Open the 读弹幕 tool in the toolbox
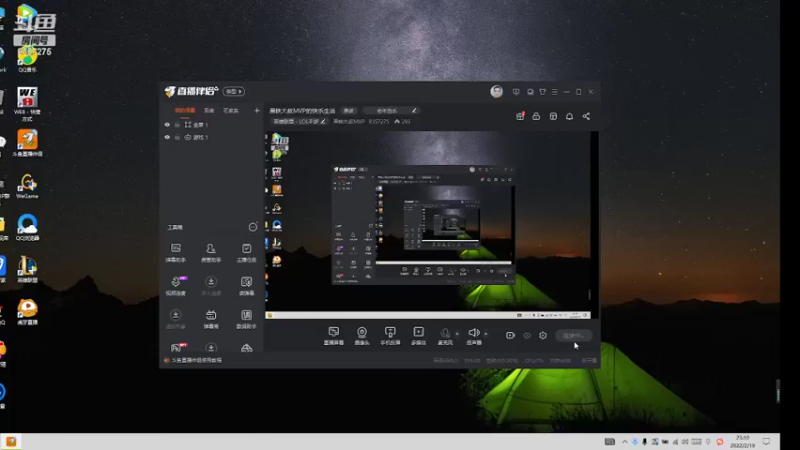This screenshot has width=800, height=450. [x=246, y=286]
